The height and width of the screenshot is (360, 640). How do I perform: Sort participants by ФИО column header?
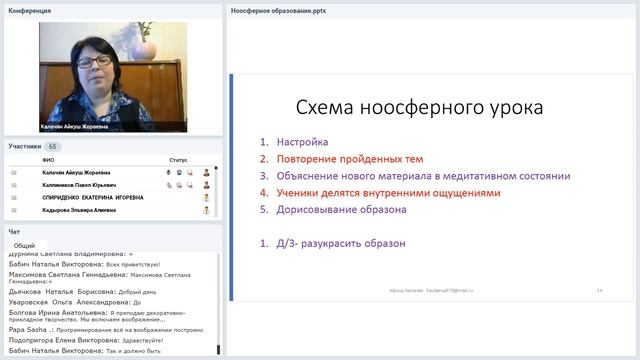coord(48,160)
